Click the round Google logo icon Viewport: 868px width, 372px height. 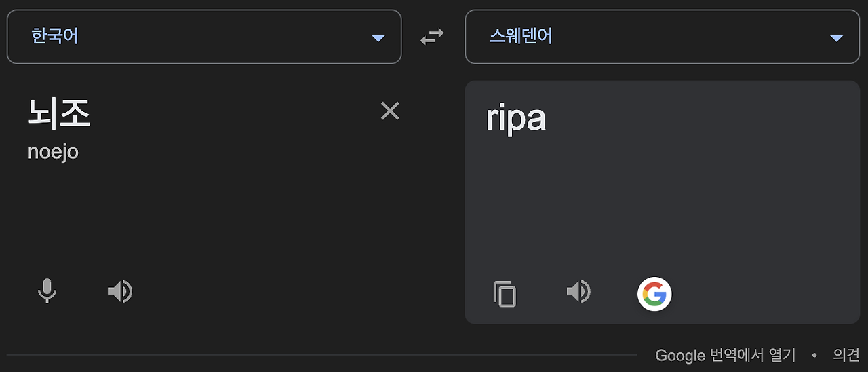pyautogui.click(x=654, y=294)
